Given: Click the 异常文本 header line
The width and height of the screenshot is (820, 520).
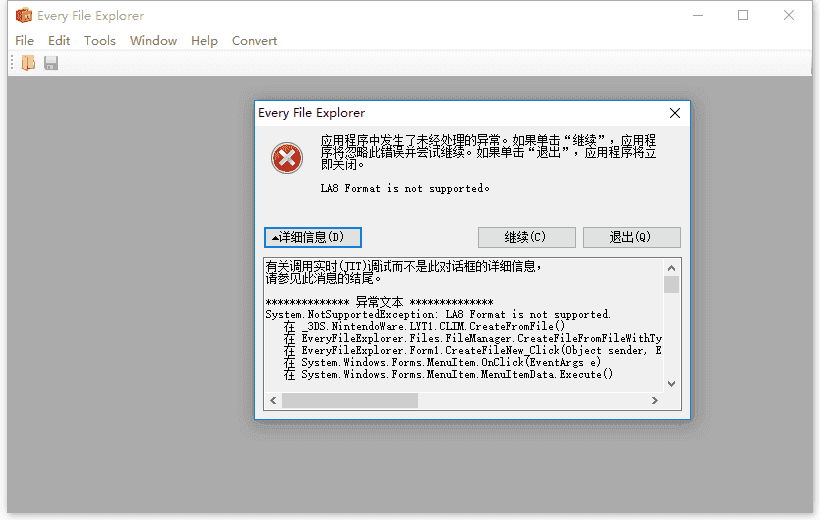Looking at the screenshot, I should (x=379, y=302).
